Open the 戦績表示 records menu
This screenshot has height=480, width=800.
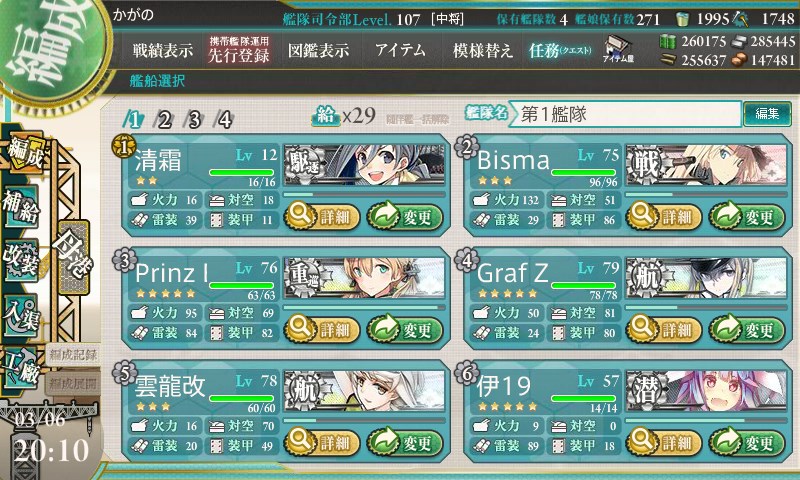[x=163, y=50]
